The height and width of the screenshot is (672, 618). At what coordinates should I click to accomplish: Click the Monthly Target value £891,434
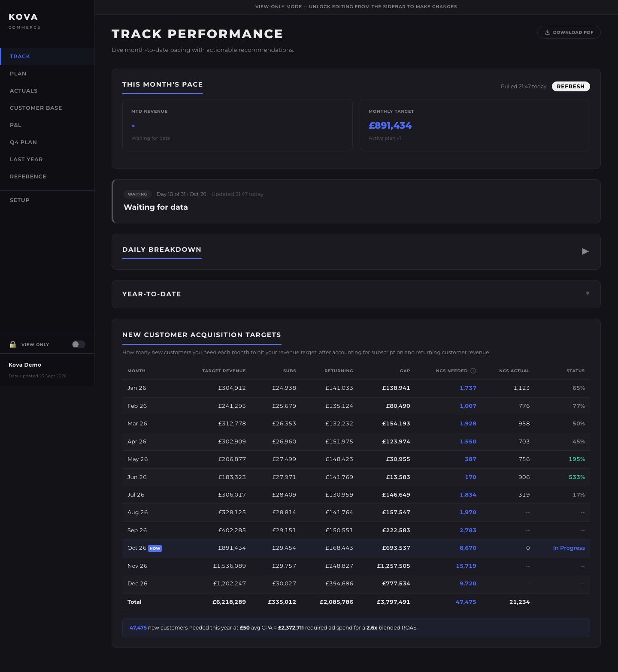(x=390, y=125)
